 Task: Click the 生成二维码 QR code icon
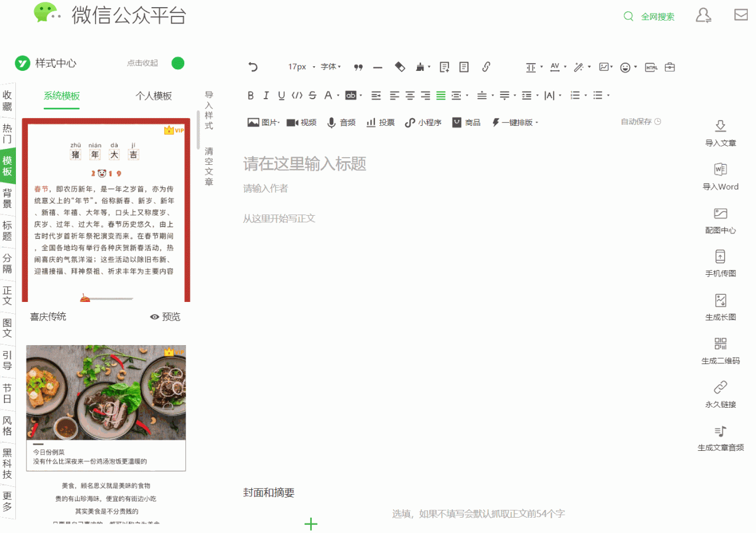pyautogui.click(x=720, y=343)
